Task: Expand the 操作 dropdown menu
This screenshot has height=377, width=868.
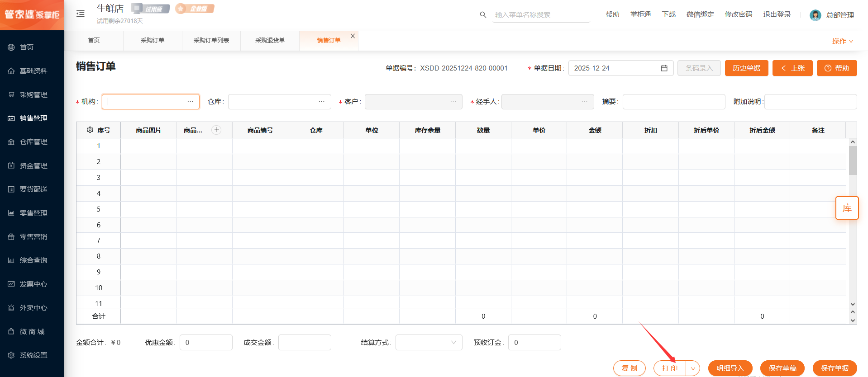Action: click(843, 41)
